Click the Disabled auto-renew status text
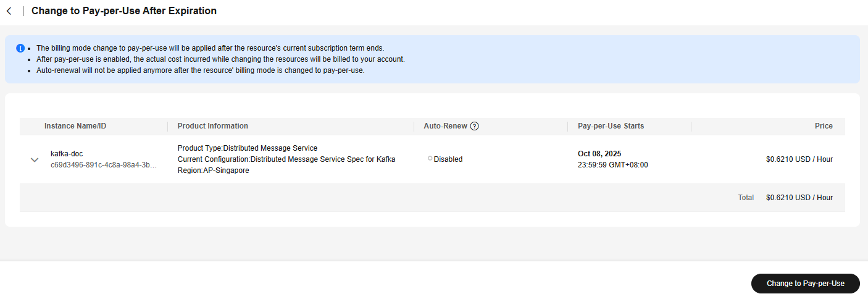The image size is (868, 299). tap(448, 159)
